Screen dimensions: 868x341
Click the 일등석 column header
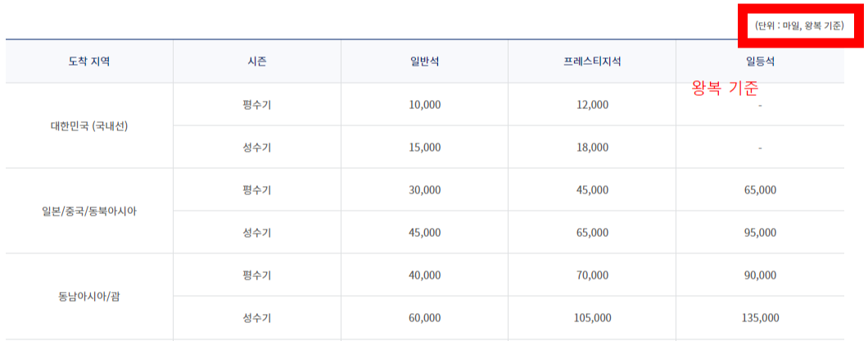coord(760,61)
